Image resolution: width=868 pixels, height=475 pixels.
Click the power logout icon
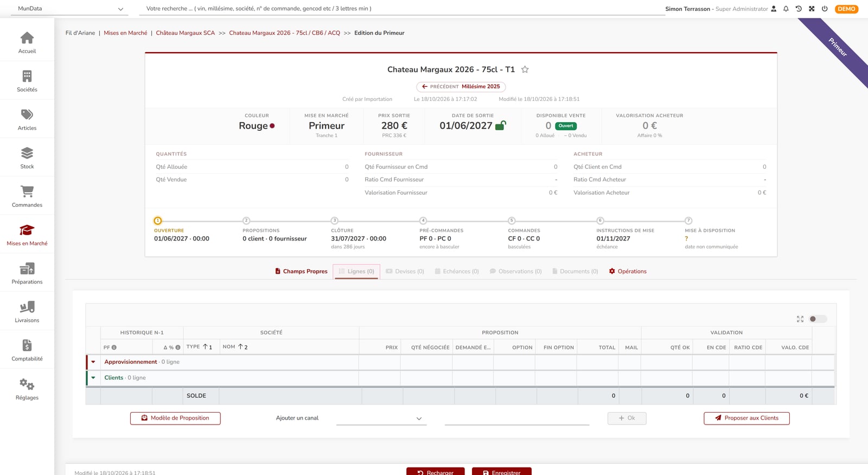pos(825,9)
